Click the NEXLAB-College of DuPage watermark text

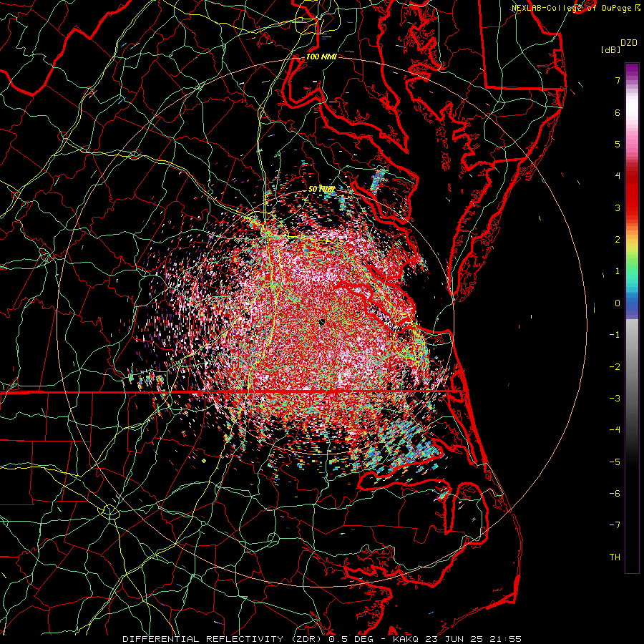point(576,8)
